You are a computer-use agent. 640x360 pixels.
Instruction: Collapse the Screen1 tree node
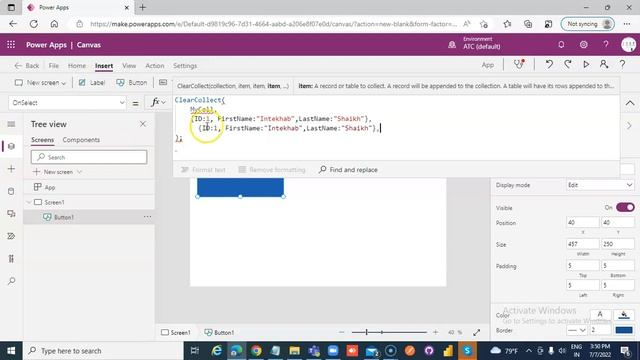pyautogui.click(x=29, y=202)
